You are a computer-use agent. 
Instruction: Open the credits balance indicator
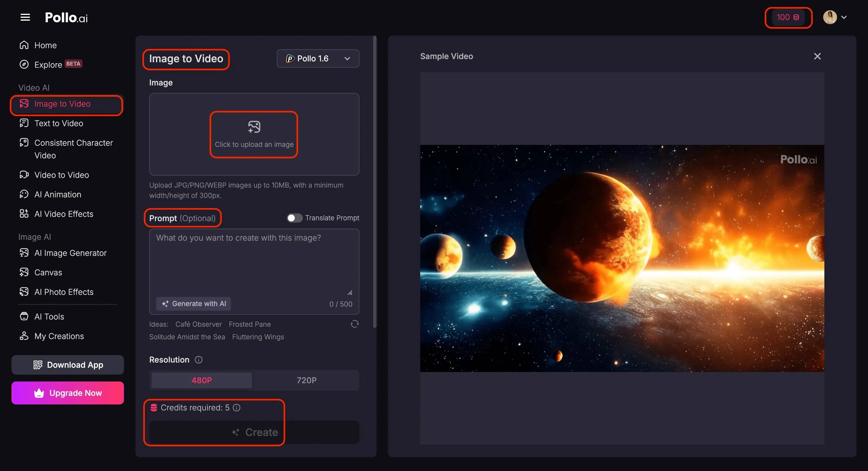[x=788, y=17]
